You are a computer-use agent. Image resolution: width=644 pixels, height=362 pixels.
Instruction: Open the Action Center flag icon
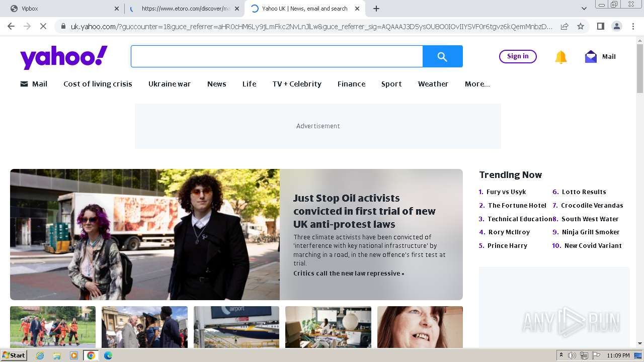tap(596, 355)
